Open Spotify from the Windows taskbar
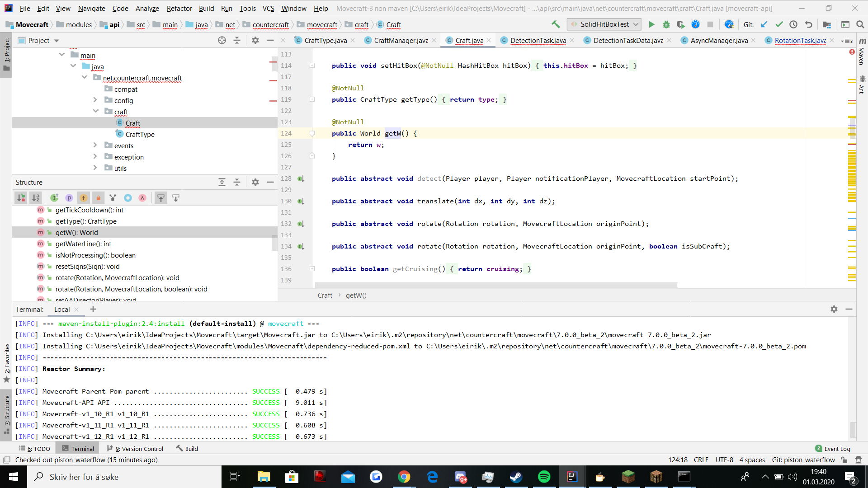The image size is (868, 488). coord(544,477)
